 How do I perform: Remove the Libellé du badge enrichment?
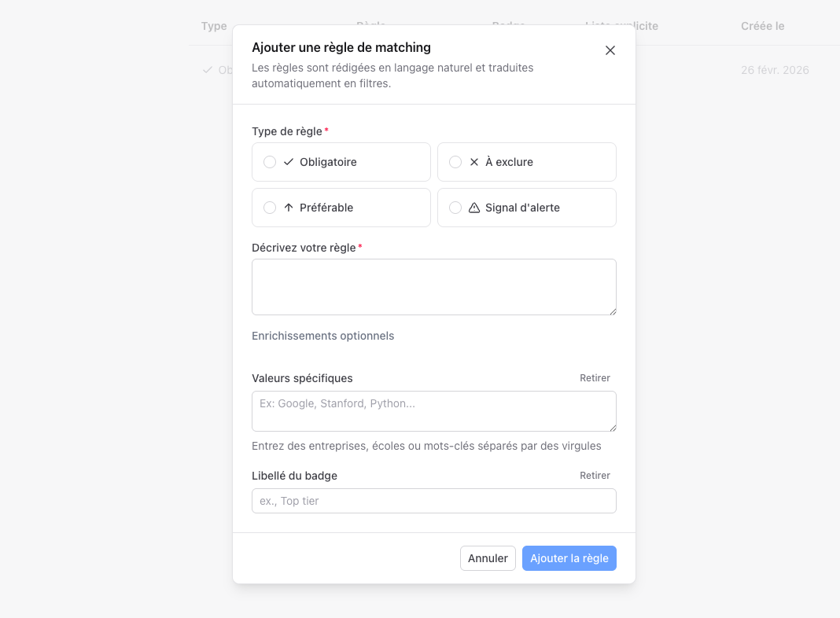595,476
